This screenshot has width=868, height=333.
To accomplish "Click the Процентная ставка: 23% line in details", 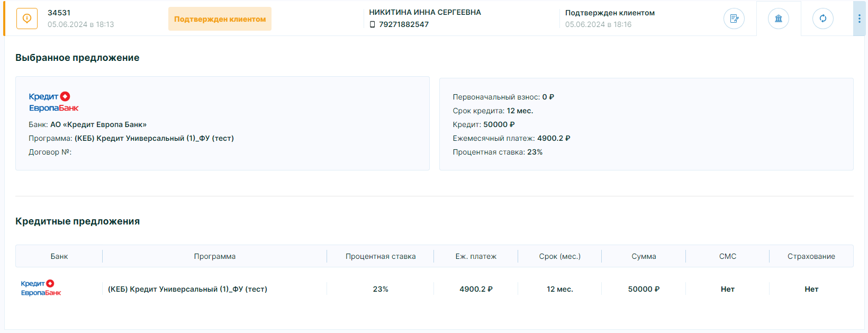I will [x=498, y=152].
